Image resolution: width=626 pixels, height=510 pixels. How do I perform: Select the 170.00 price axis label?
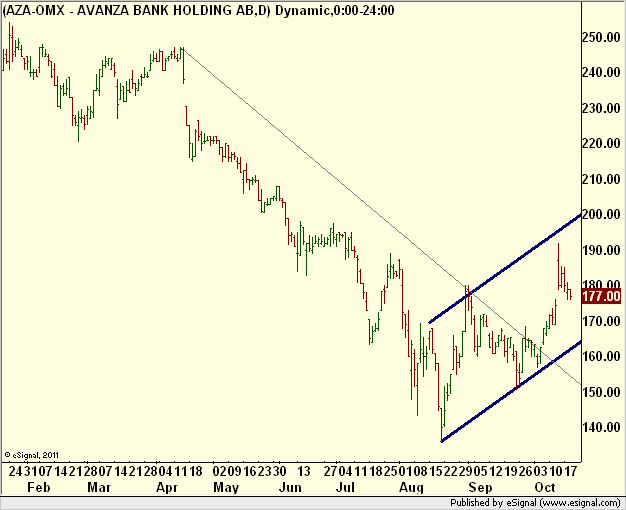click(601, 321)
